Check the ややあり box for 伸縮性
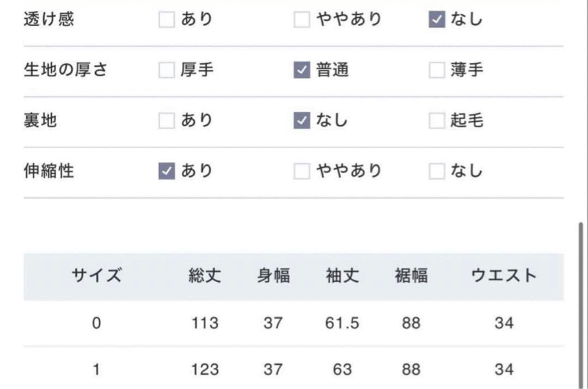 [x=302, y=172]
